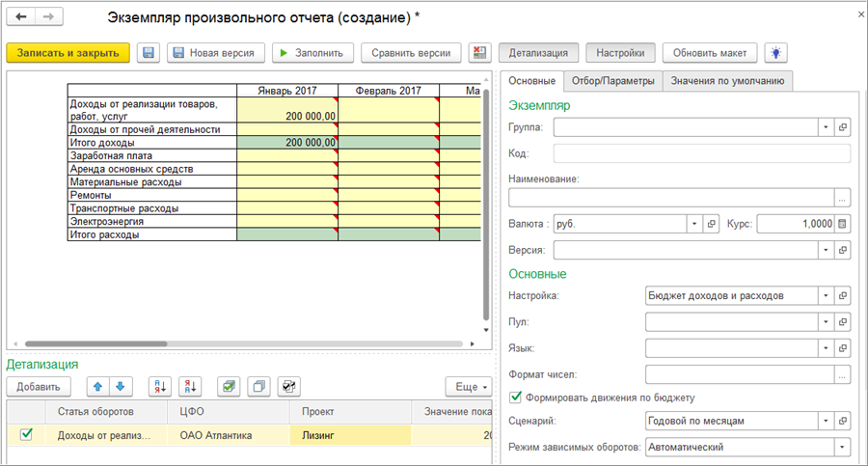The image size is (868, 466).
Task: Click the Сравнить версии button
Action: tap(414, 53)
